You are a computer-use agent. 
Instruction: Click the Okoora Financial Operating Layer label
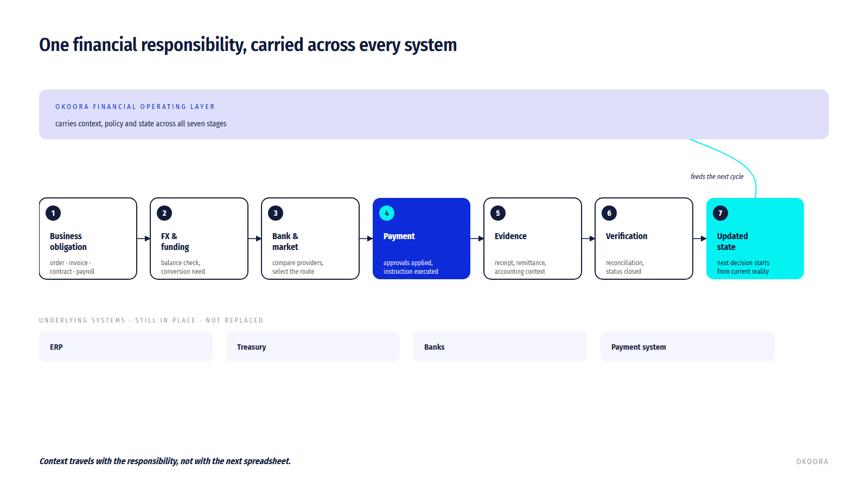click(135, 107)
